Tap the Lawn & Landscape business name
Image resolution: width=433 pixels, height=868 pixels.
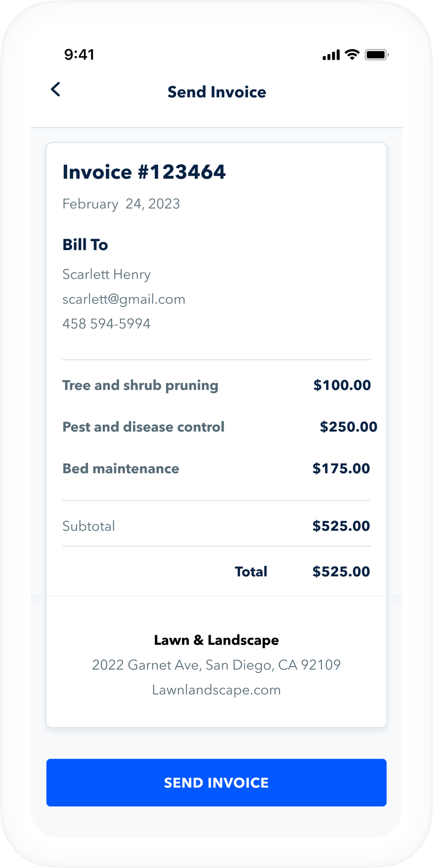[x=216, y=640]
